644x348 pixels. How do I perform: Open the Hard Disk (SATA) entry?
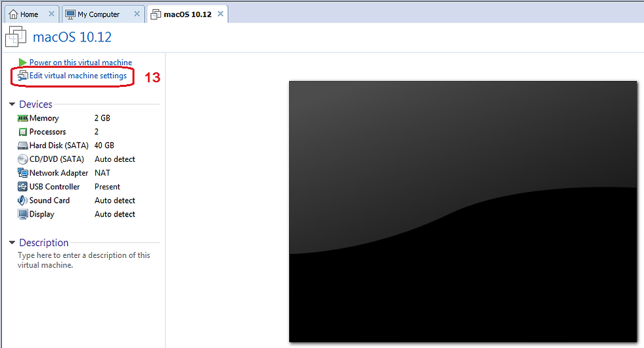(58, 145)
